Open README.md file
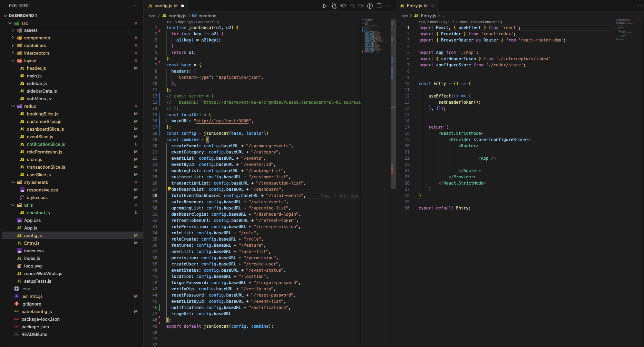The height and width of the screenshot is (347, 644). coord(34,334)
